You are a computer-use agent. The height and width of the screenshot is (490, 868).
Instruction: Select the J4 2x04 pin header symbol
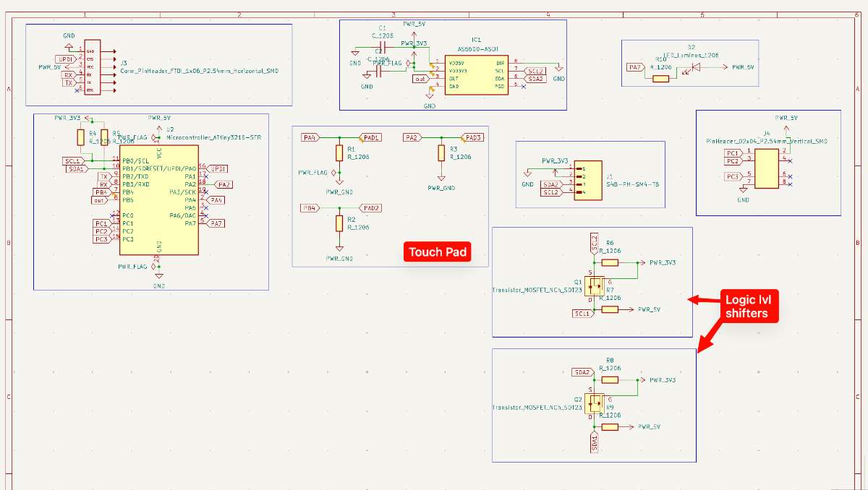click(767, 166)
